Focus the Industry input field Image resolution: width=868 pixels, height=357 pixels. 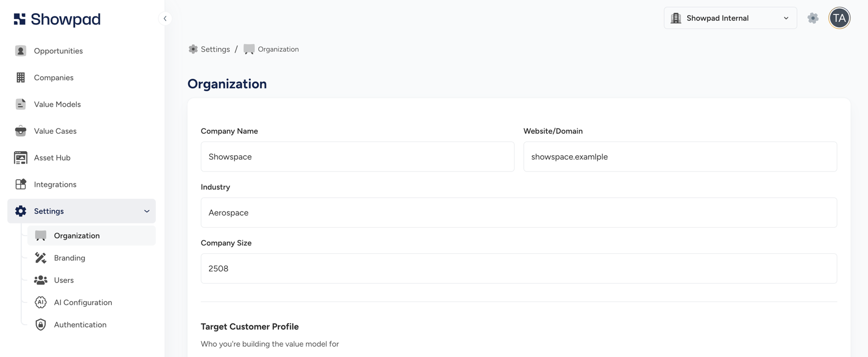tap(519, 212)
